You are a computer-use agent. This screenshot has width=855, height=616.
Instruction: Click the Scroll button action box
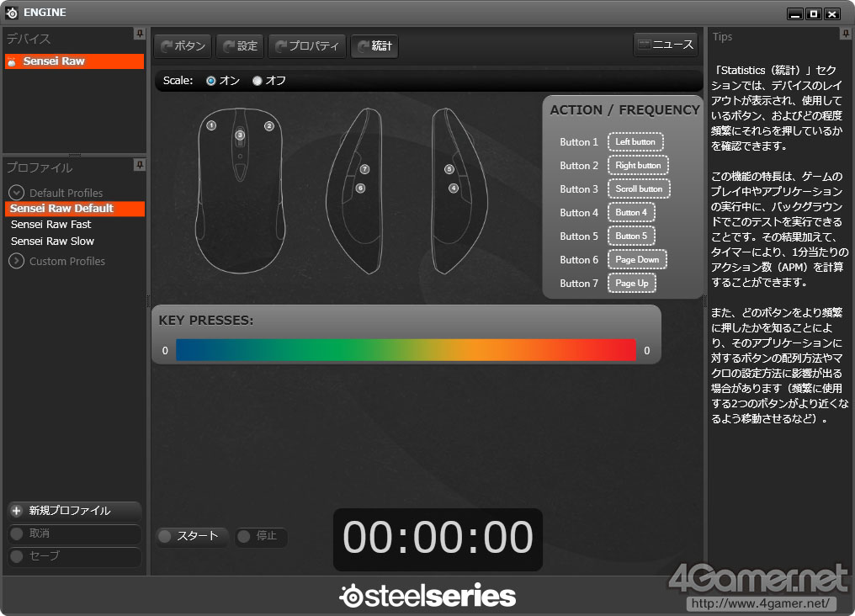[x=639, y=189]
